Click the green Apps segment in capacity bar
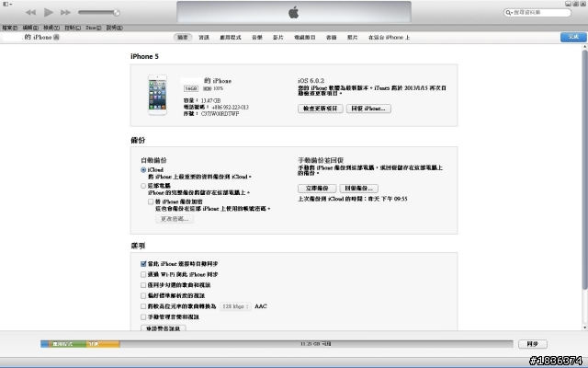 tap(67, 344)
